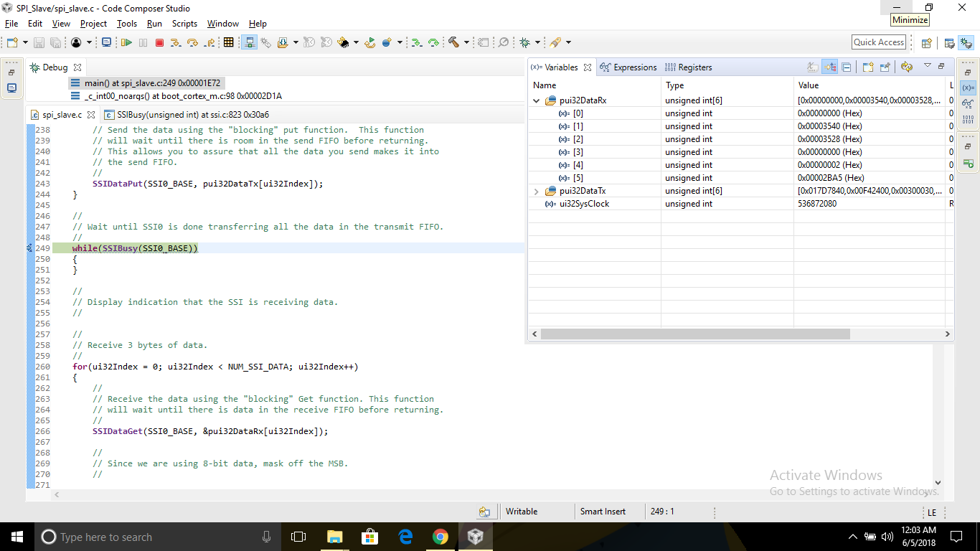This screenshot has height=551, width=980.
Task: Click the Assembly Step Over icon
Action: coord(433,42)
